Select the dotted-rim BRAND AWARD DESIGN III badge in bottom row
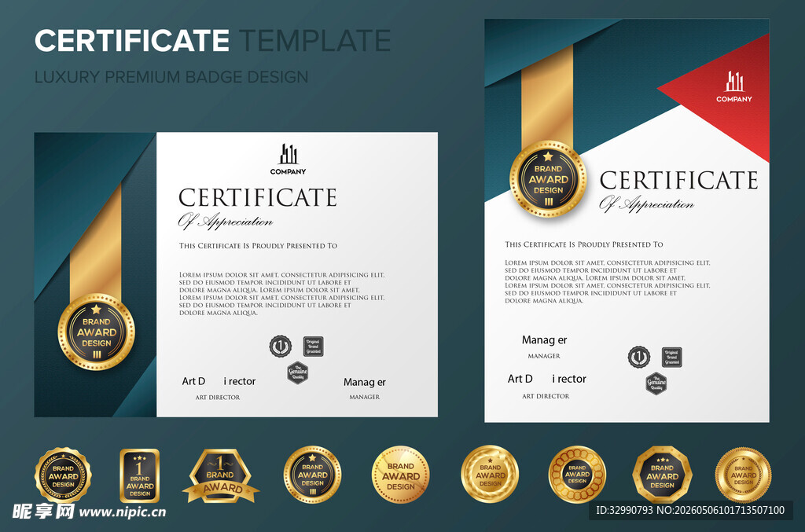The height and width of the screenshot is (532, 805). click(x=312, y=475)
